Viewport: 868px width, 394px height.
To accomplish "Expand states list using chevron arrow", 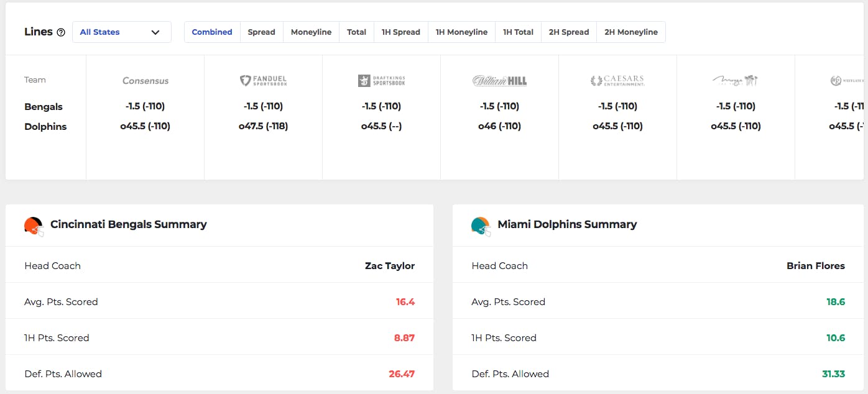I will (155, 32).
